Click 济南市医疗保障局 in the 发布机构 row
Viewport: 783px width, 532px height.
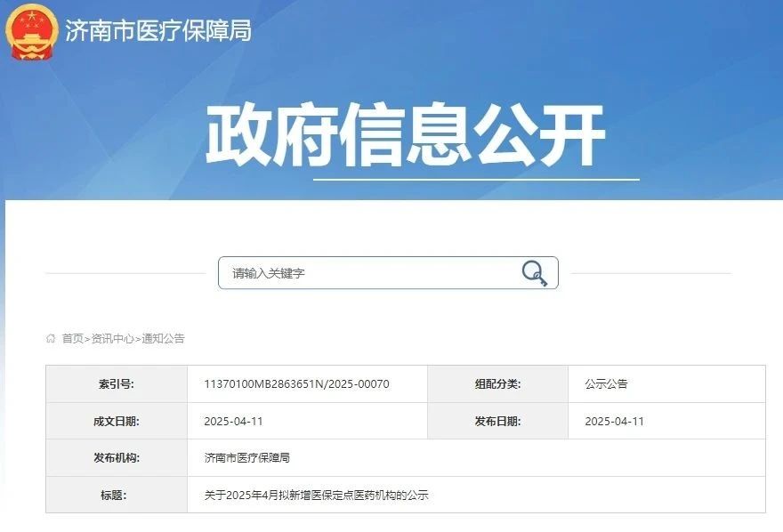point(246,457)
